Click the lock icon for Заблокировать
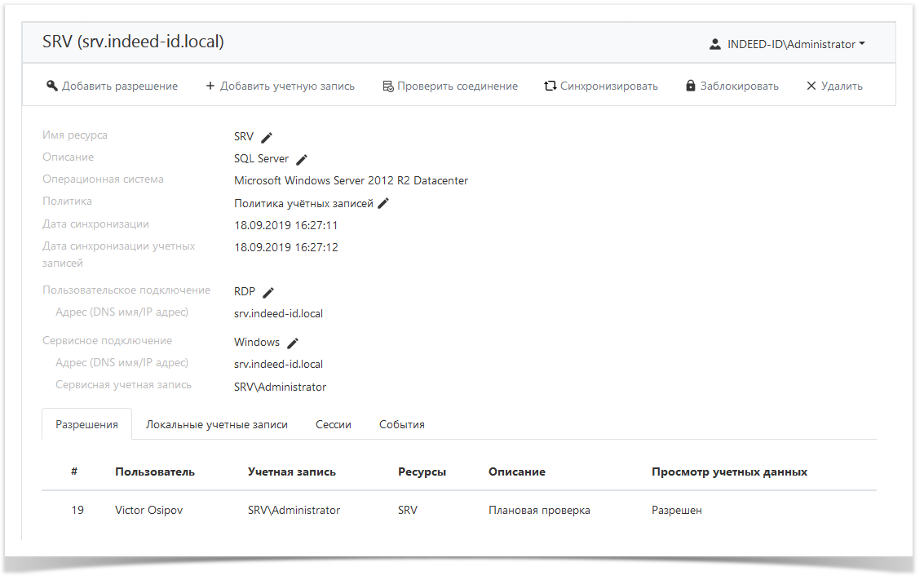The height and width of the screenshot is (580, 924). click(690, 84)
